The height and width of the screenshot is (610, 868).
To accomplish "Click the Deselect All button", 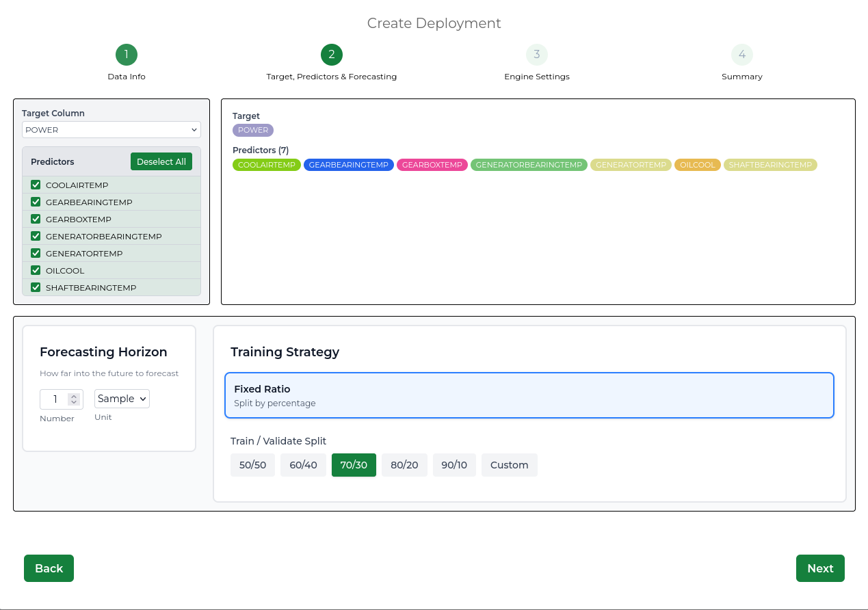I will pos(161,161).
